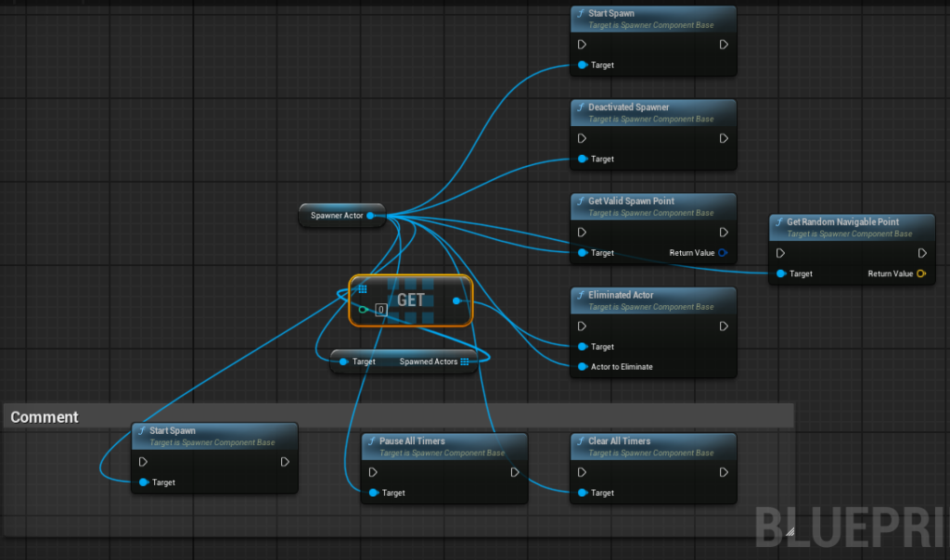This screenshot has height=560, width=950.
Task: Click the GET node's array input pin
Action: coord(362,289)
